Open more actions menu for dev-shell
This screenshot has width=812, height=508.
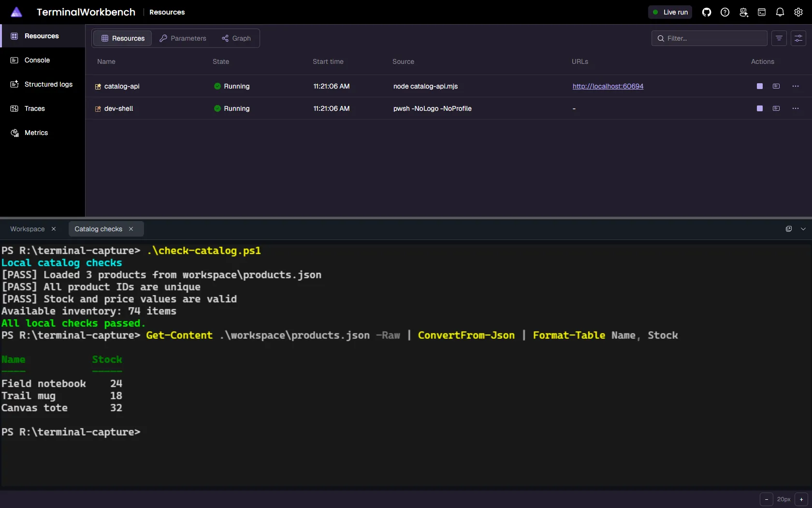pyautogui.click(x=796, y=108)
